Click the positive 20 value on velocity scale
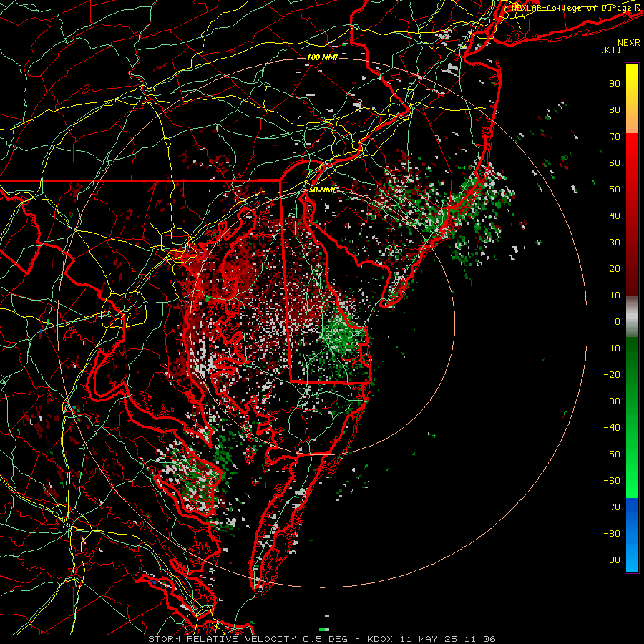The image size is (644, 644). click(615, 269)
